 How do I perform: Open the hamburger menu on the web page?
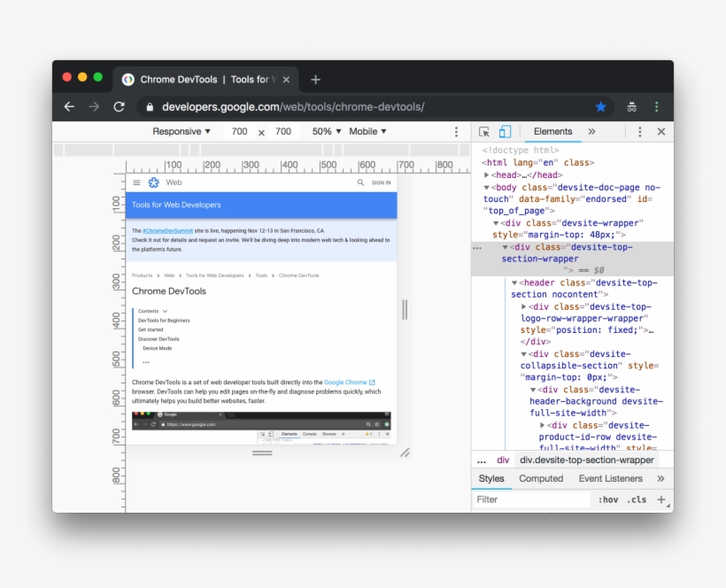click(136, 182)
